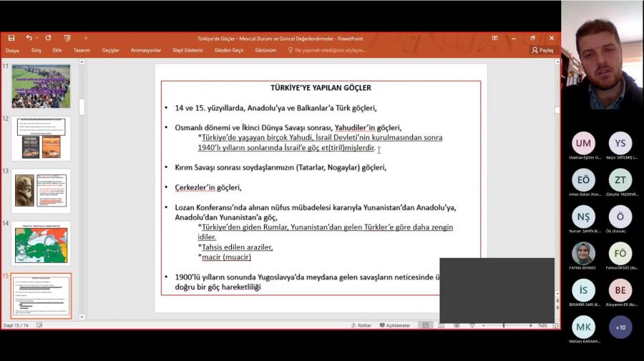Click the +10 more participants bubble
Image resolution: width=644 pixels, height=361 pixels.
tap(620, 327)
